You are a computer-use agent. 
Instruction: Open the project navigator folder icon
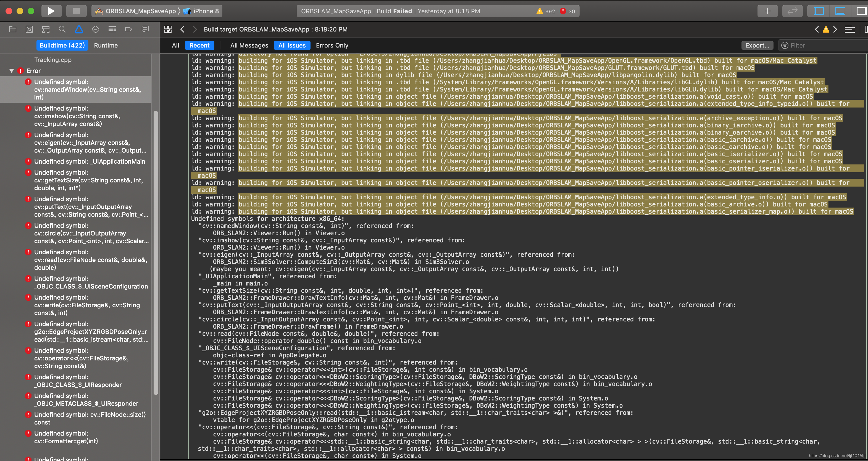(13, 29)
